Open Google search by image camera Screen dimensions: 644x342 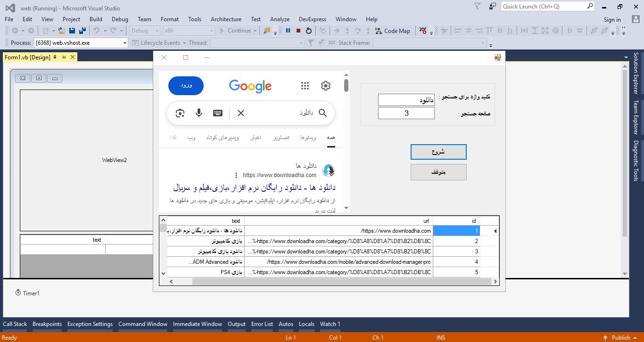[180, 113]
